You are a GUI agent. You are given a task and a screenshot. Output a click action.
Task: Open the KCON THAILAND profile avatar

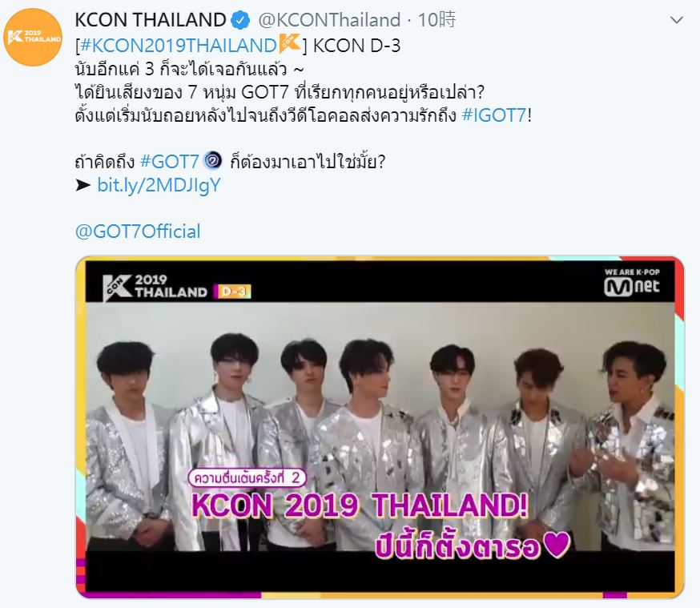tap(33, 37)
